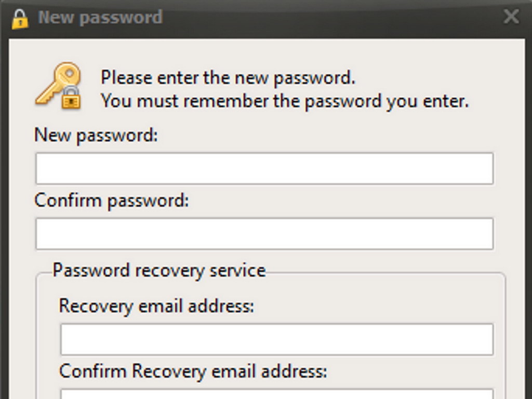
Task: Click the empty area of the title bar
Action: coord(332,17)
